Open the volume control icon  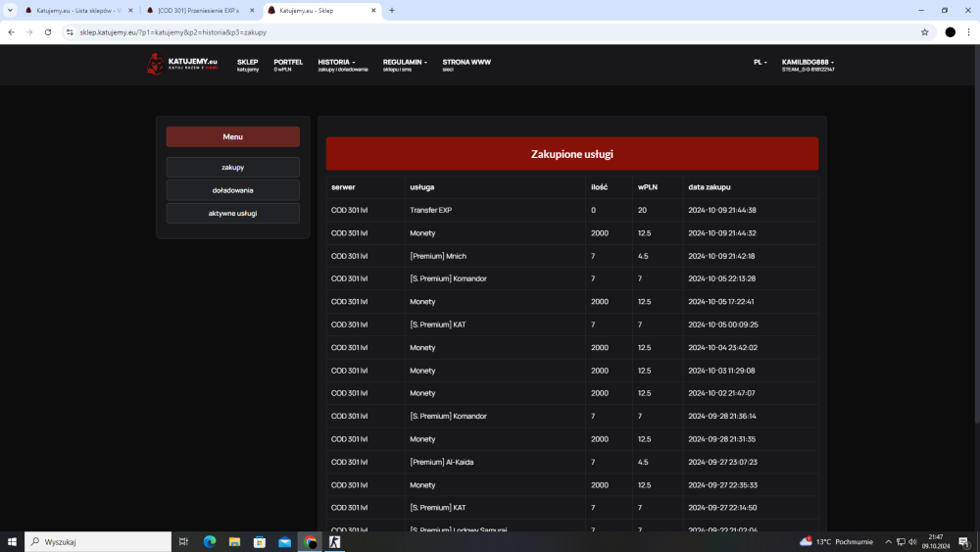pyautogui.click(x=912, y=542)
